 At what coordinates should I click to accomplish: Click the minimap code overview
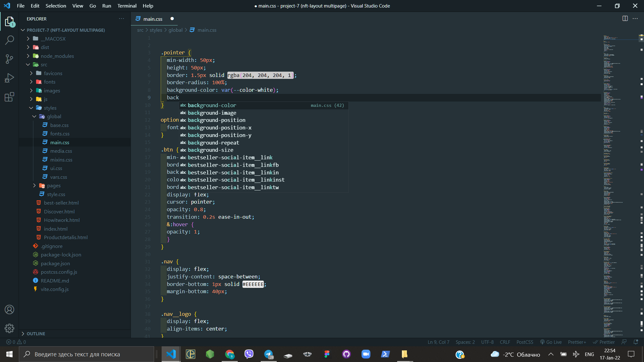pyautogui.click(x=621, y=186)
